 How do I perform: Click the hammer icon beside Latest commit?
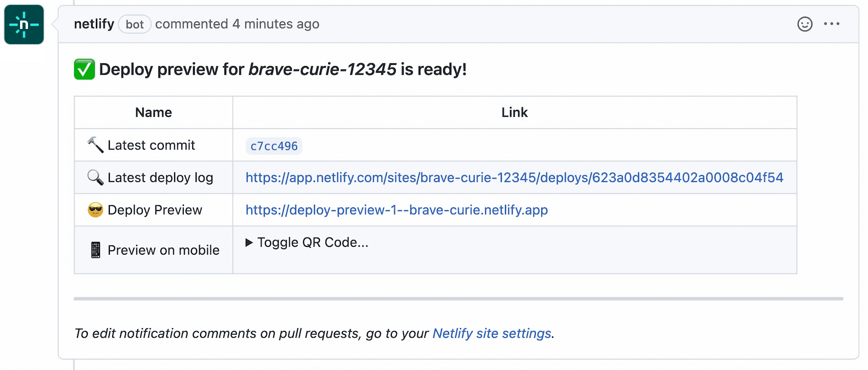coord(95,145)
